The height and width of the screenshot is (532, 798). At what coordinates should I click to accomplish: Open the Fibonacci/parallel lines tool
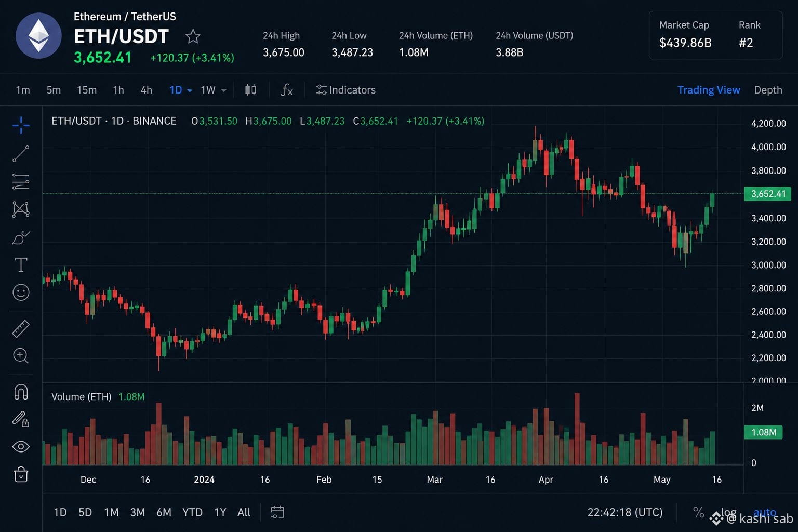[21, 181]
